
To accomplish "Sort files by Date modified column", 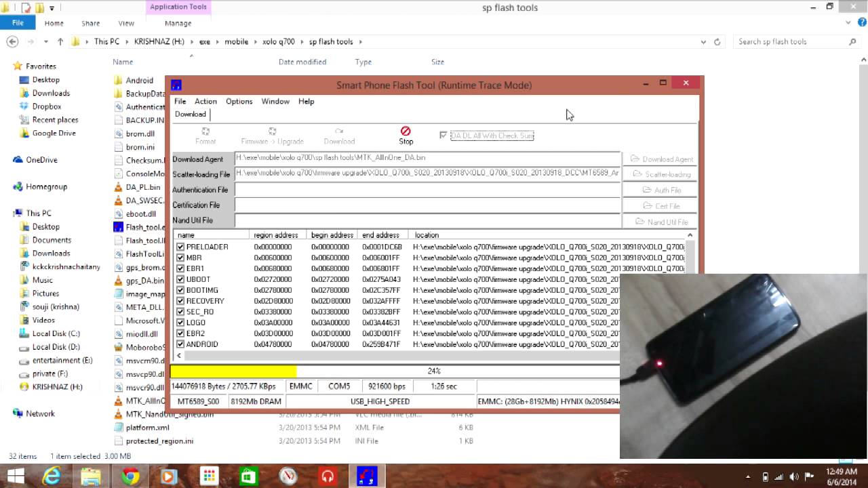I will 302,62.
